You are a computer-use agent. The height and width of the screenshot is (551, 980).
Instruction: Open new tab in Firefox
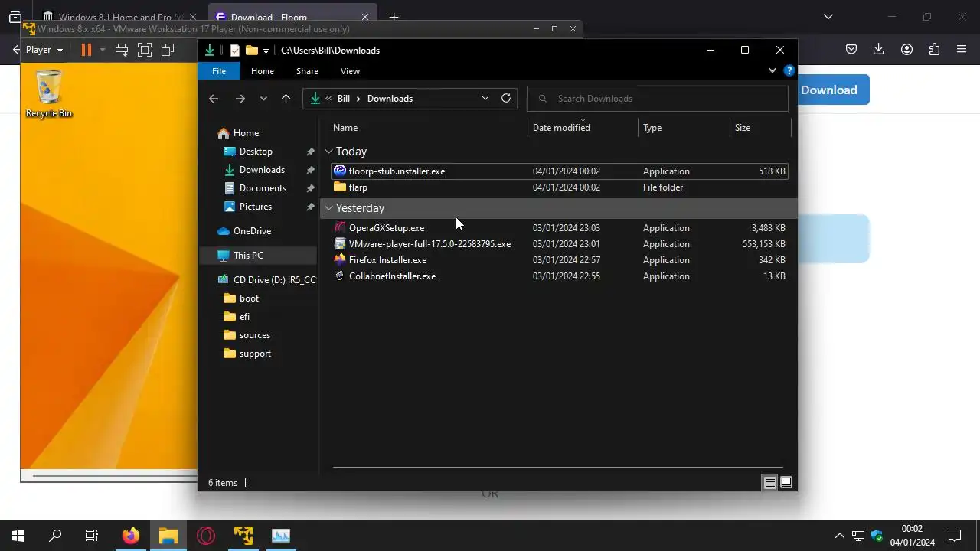(394, 17)
